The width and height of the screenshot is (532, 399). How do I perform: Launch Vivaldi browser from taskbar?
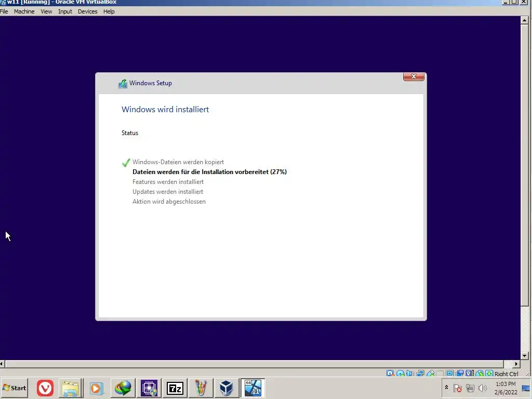[x=45, y=388]
